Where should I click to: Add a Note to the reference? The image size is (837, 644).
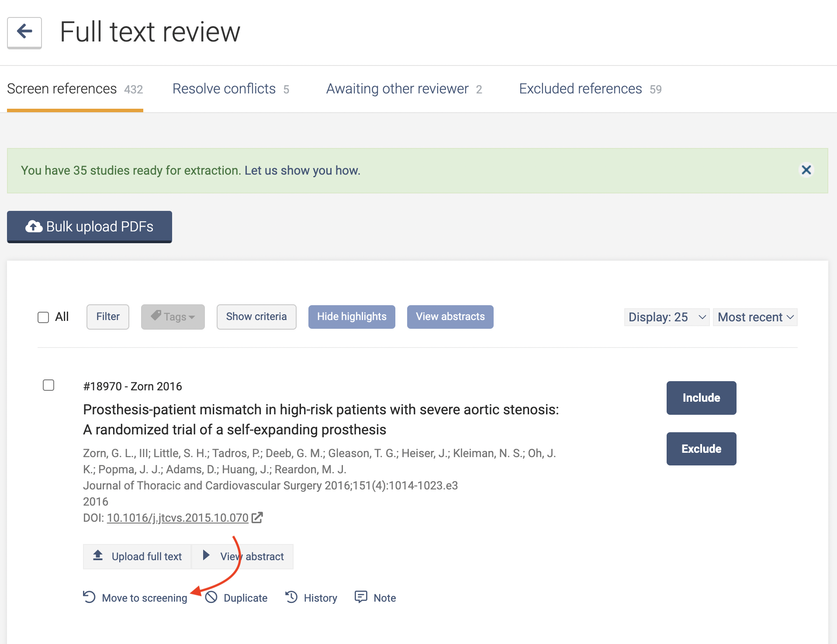point(376,598)
